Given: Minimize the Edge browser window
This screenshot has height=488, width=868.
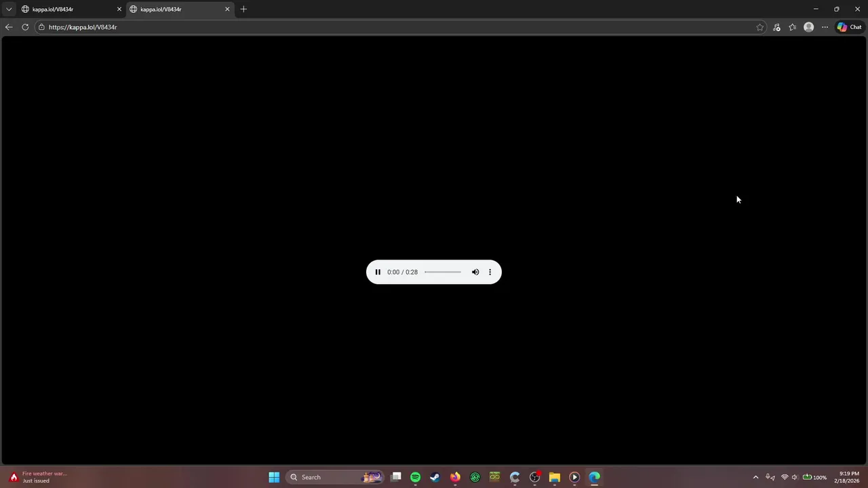Looking at the screenshot, I should 816,9.
